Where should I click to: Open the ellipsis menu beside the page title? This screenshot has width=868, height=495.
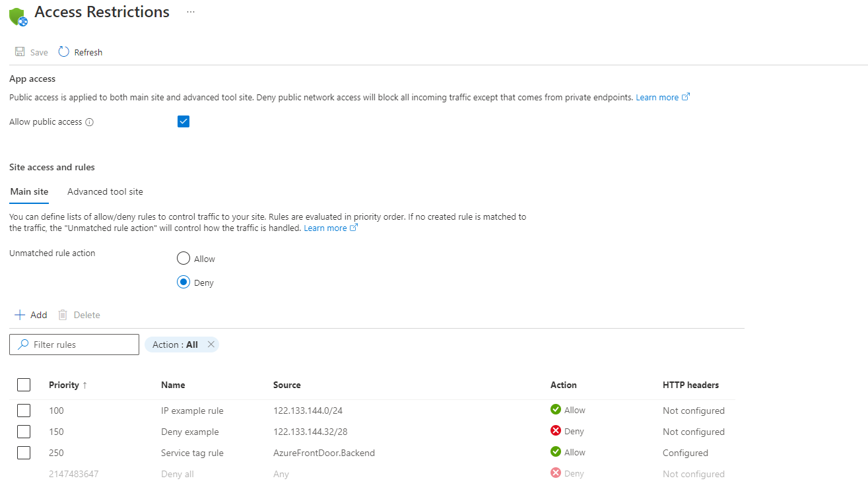click(190, 12)
